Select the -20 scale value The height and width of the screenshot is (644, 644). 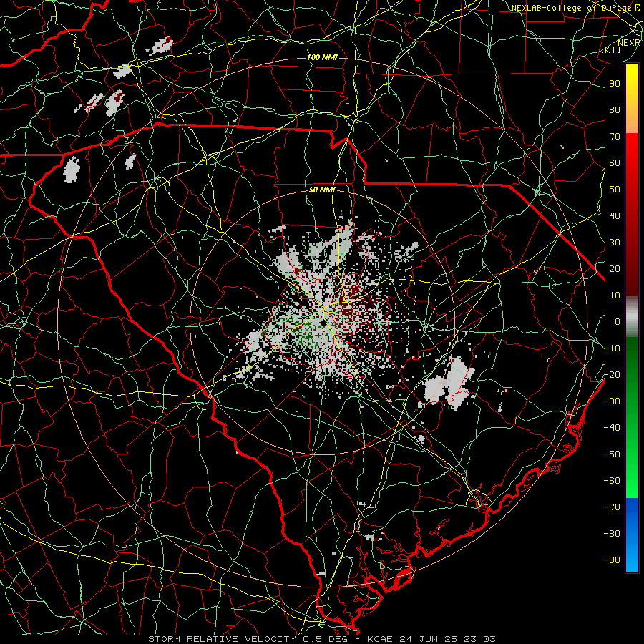point(612,375)
